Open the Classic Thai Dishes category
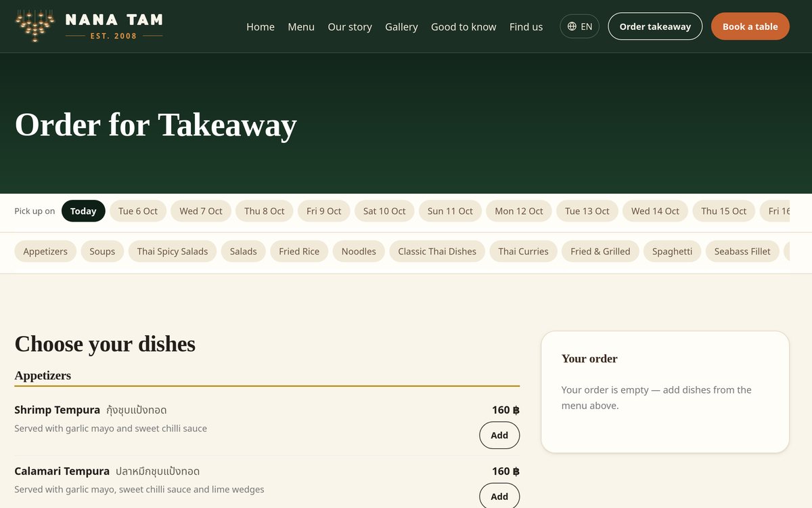 tap(437, 251)
